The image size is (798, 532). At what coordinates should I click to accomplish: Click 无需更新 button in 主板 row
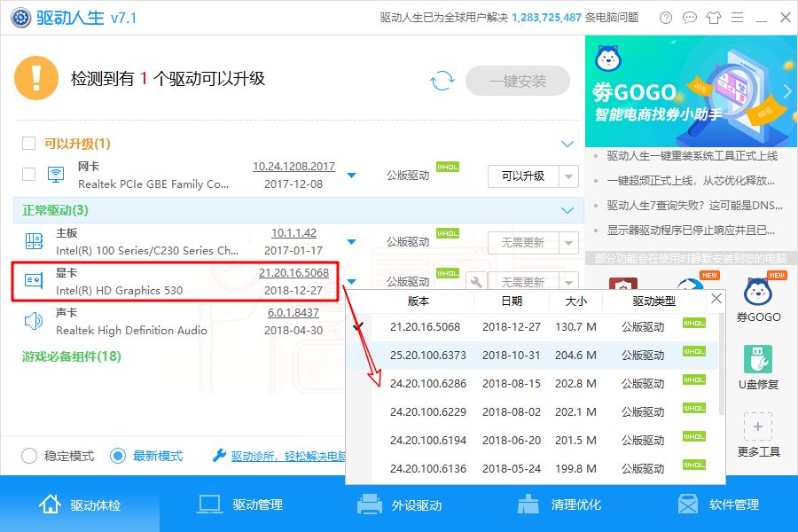[x=523, y=243]
